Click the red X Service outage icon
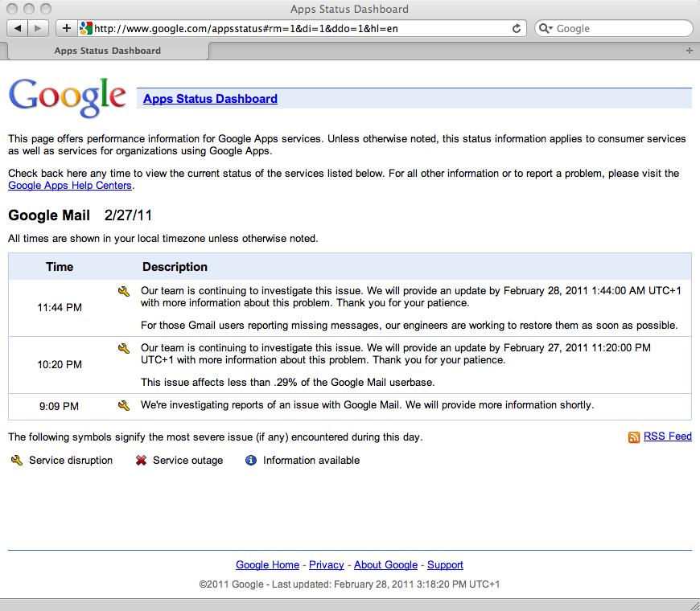 [141, 461]
